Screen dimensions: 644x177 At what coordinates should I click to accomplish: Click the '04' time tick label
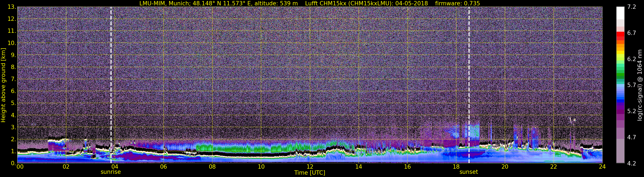[x=115, y=166]
